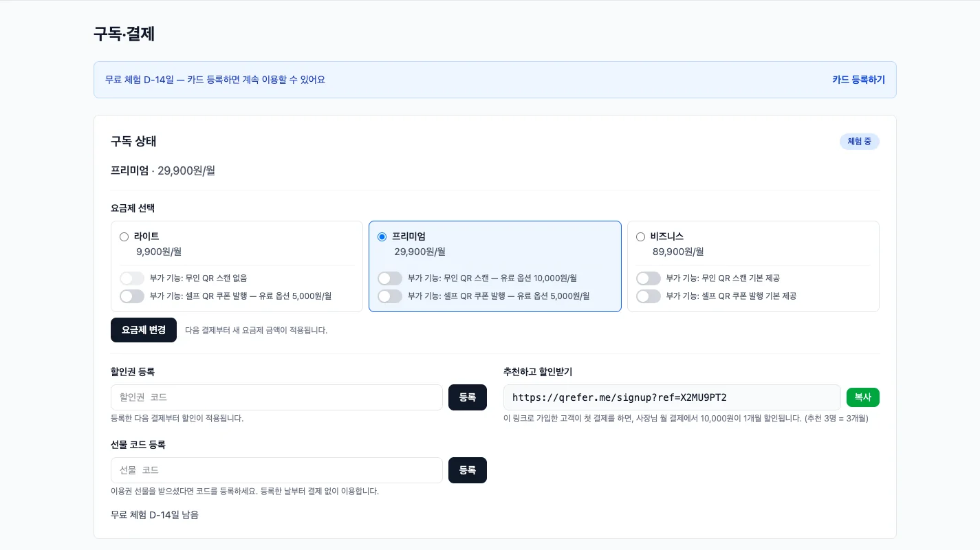Toggle 셀프 QR 쿠폰 발행 switch in 라이트 plan
Screen dimensions: 980x550
coord(131,296)
